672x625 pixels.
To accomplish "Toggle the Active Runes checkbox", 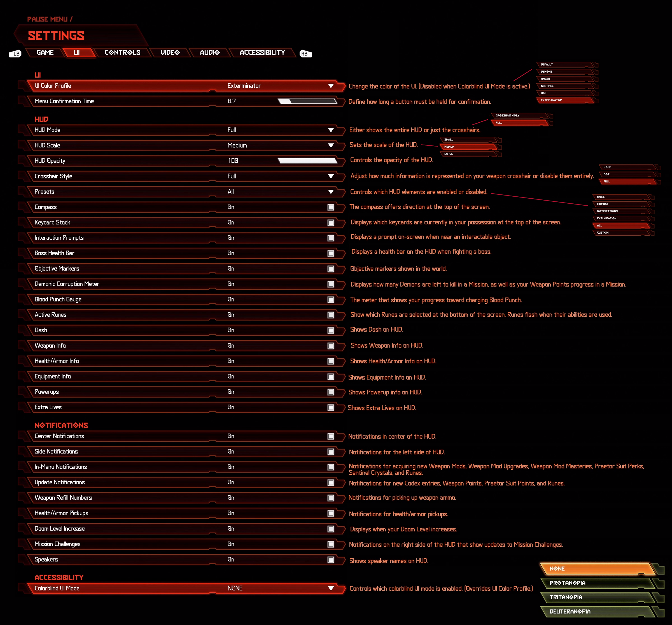I will pyautogui.click(x=331, y=315).
